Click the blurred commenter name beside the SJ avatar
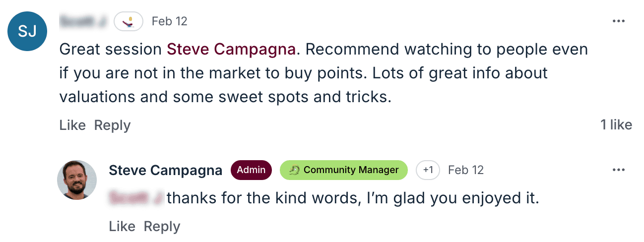Image resolution: width=644 pixels, height=242 pixels. [x=82, y=21]
